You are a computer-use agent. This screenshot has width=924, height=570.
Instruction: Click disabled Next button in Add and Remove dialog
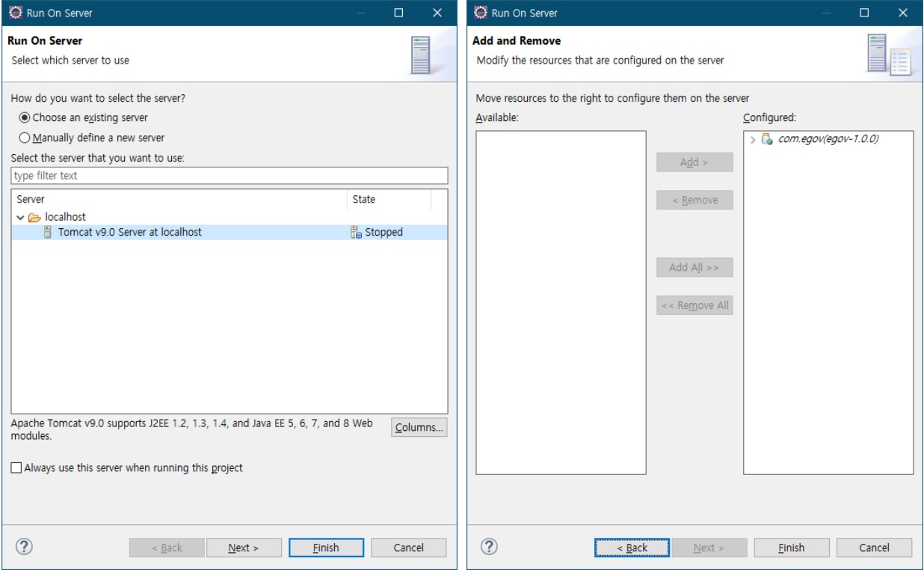(709, 548)
